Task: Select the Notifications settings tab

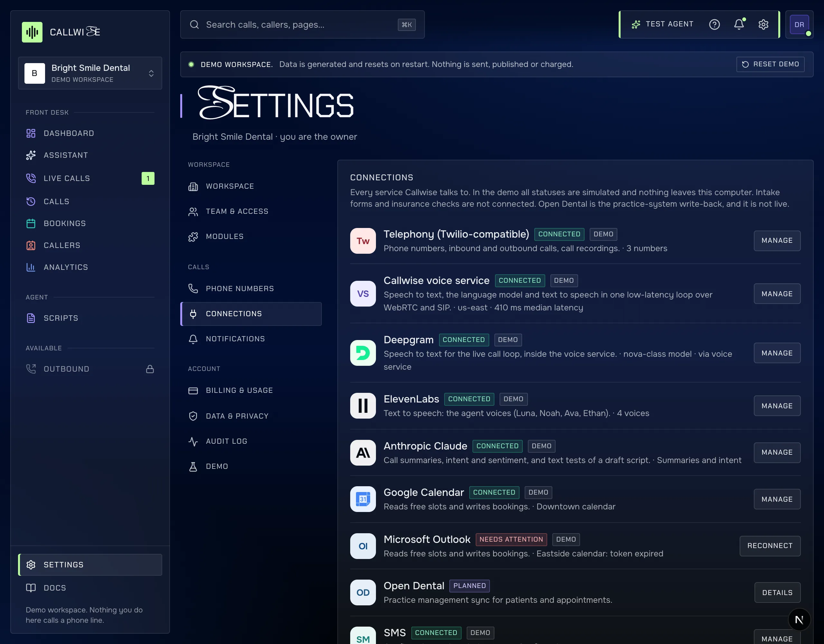Action: (251, 339)
